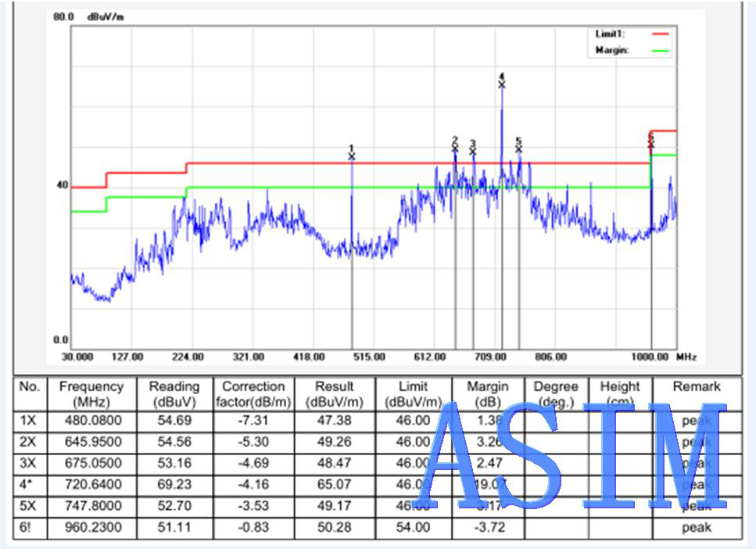Click the highest peak marker 4
The width and height of the screenshot is (756, 549).
tap(502, 84)
